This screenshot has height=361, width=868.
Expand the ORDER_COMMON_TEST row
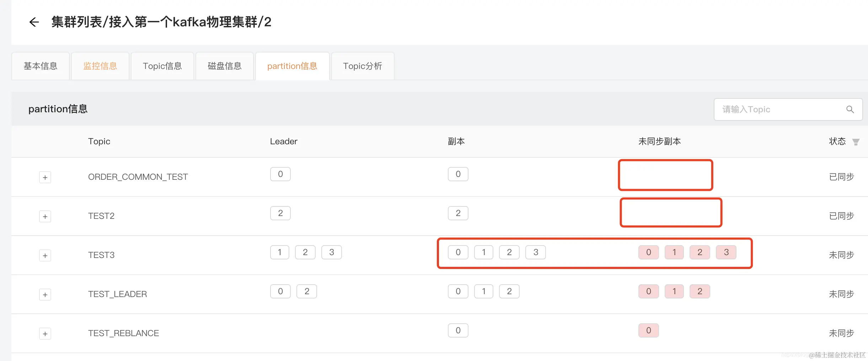45,177
